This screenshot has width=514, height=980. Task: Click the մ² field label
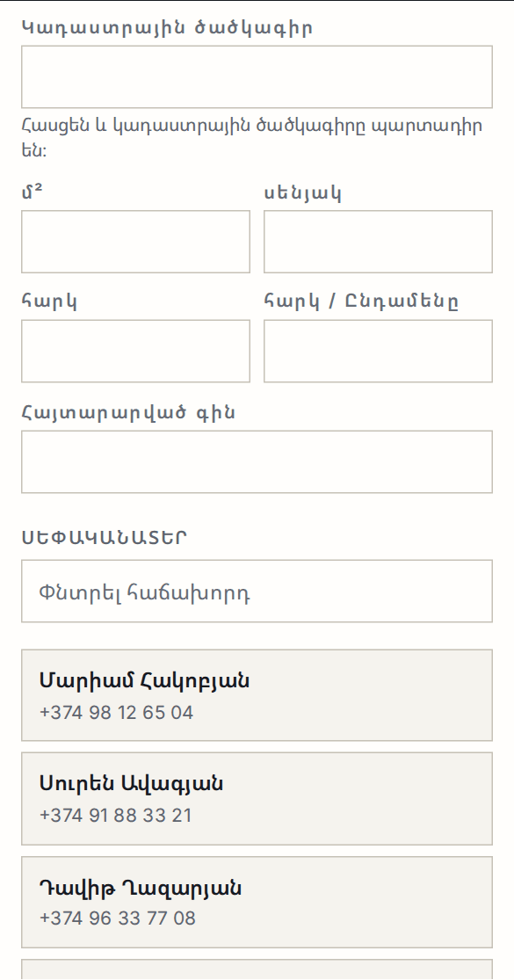[x=32, y=192]
